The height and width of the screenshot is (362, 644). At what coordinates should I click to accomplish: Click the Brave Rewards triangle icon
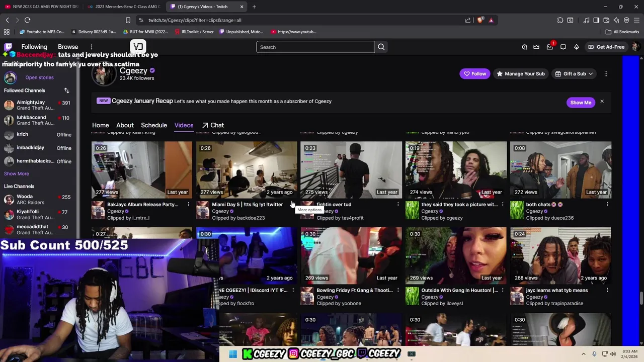coord(491,20)
